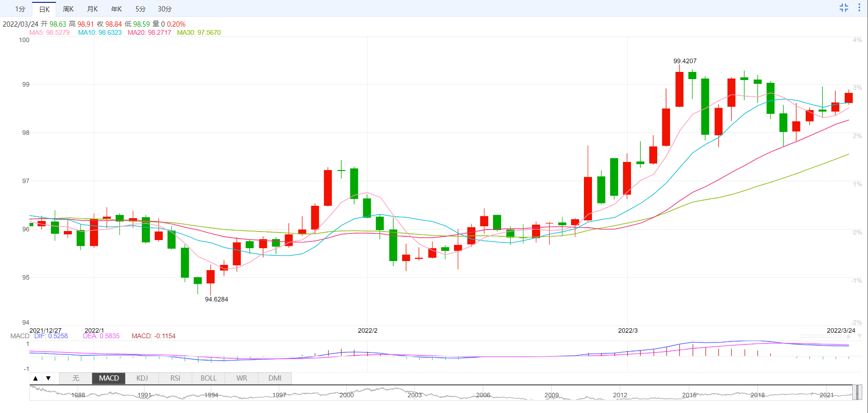Click the MA5: 98.5279 legend label
868x413 pixels.
click(x=49, y=33)
